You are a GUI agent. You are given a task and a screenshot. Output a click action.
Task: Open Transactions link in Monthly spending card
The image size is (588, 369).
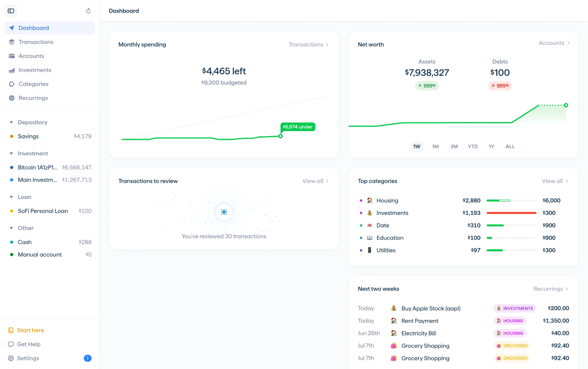tap(309, 44)
